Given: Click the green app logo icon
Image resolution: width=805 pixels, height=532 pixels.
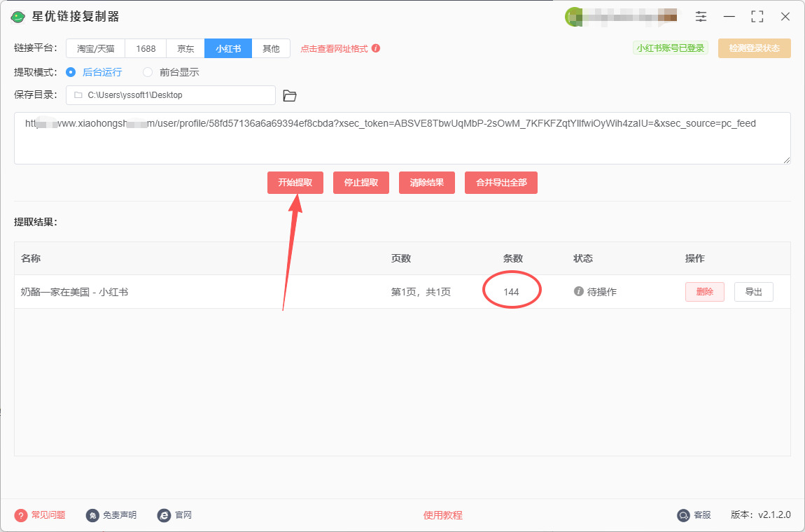Looking at the screenshot, I should pyautogui.click(x=18, y=17).
